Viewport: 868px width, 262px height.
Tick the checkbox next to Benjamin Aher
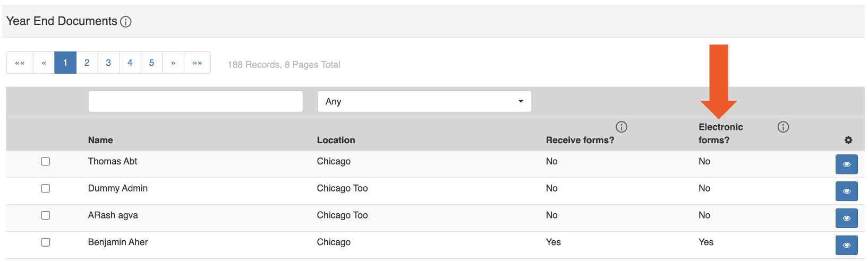click(46, 242)
